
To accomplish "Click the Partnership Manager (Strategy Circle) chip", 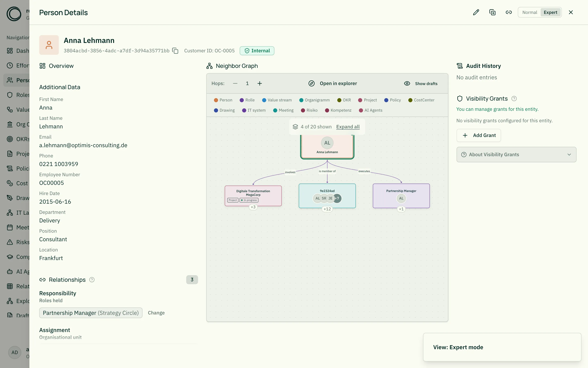I will (x=91, y=313).
